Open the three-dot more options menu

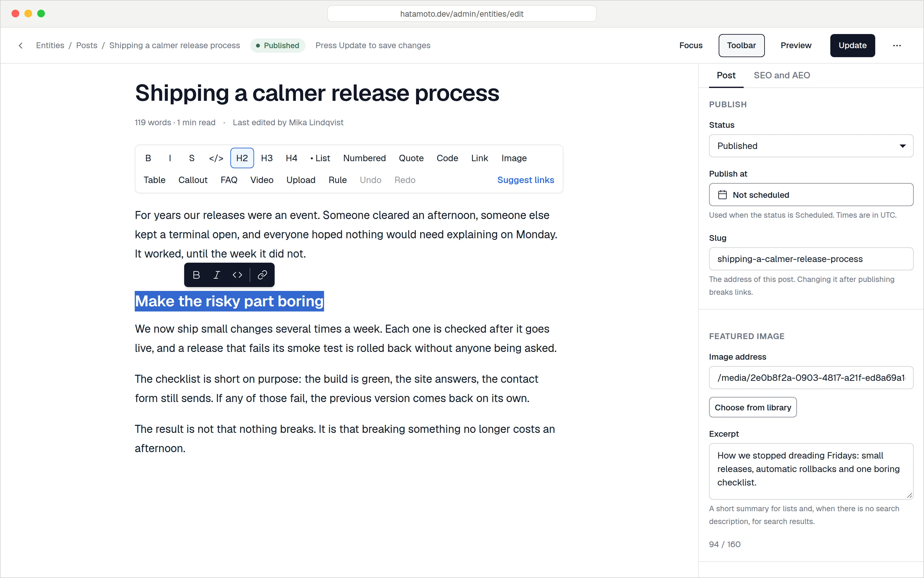(897, 46)
